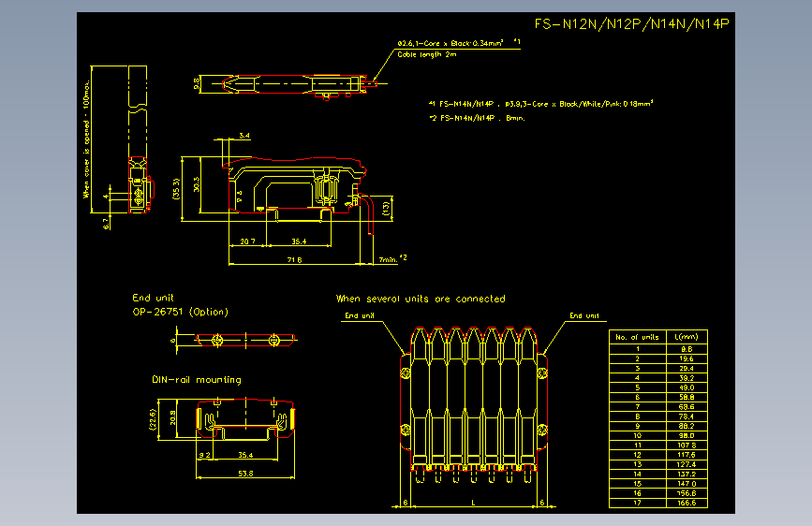Click the "88.2" table cell

tap(687, 426)
